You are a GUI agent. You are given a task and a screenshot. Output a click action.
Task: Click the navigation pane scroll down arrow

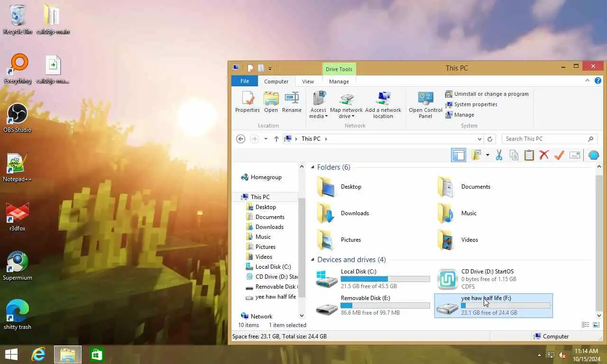click(x=302, y=316)
